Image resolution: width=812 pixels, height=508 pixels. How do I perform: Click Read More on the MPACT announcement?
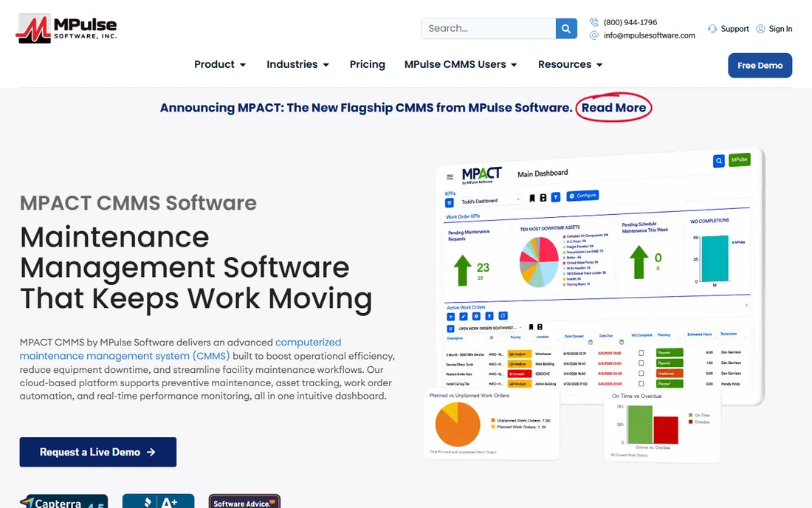click(x=613, y=108)
